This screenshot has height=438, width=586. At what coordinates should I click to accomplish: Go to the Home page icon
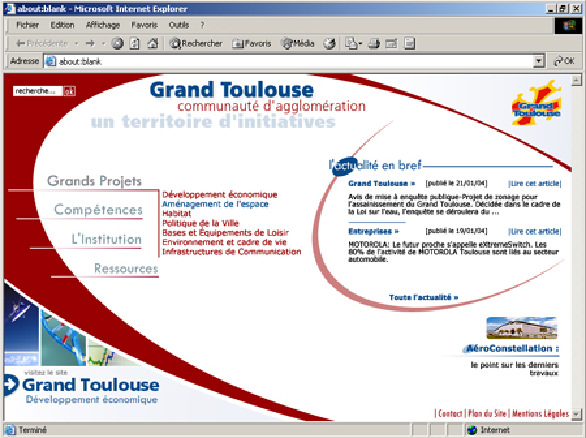[152, 44]
